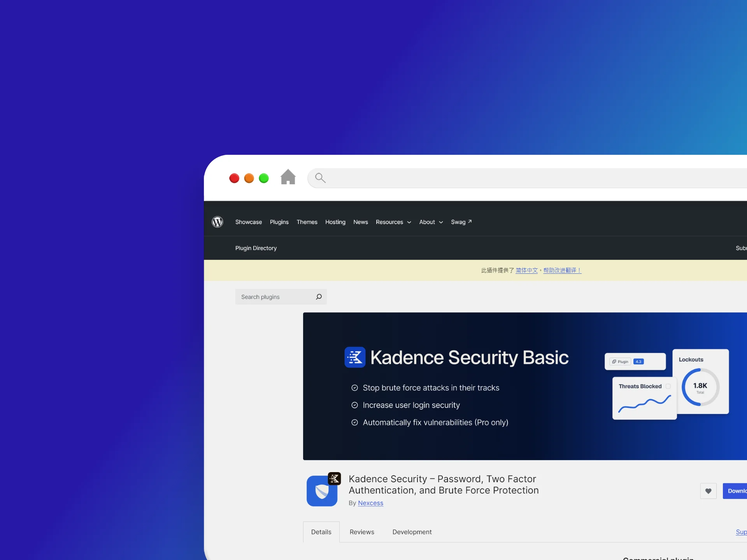Focus the Search plugins input field
Image resolution: width=747 pixels, height=560 pixels.
pyautogui.click(x=281, y=297)
